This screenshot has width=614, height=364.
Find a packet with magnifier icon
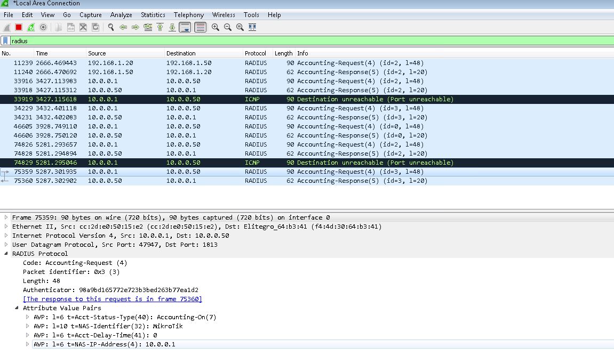(111, 27)
